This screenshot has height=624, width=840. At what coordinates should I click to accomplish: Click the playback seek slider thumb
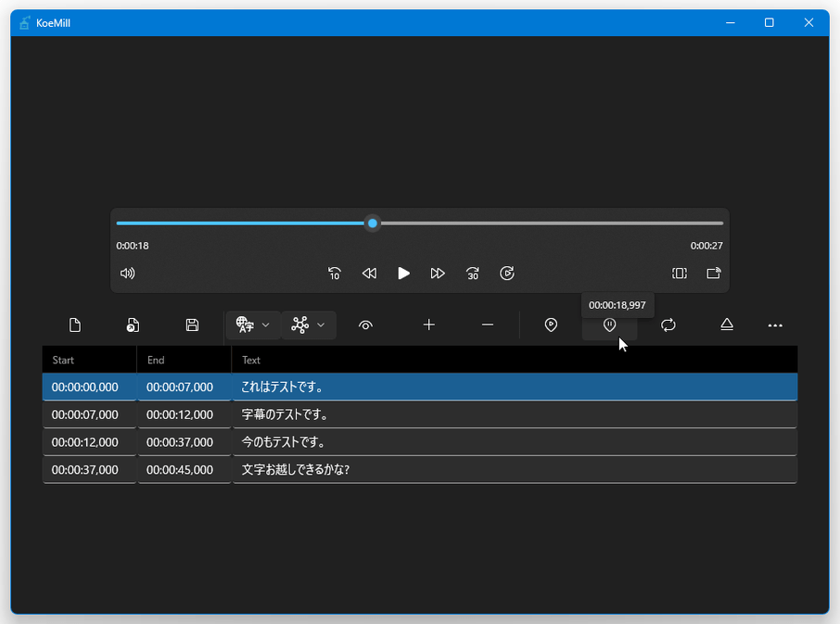tap(373, 223)
